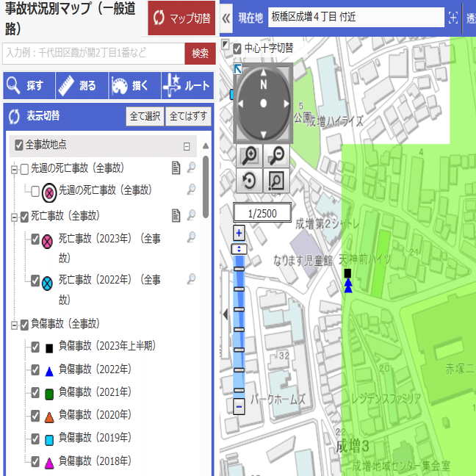Check the 先週の死亡事故 group checkbox

pyautogui.click(x=24, y=169)
